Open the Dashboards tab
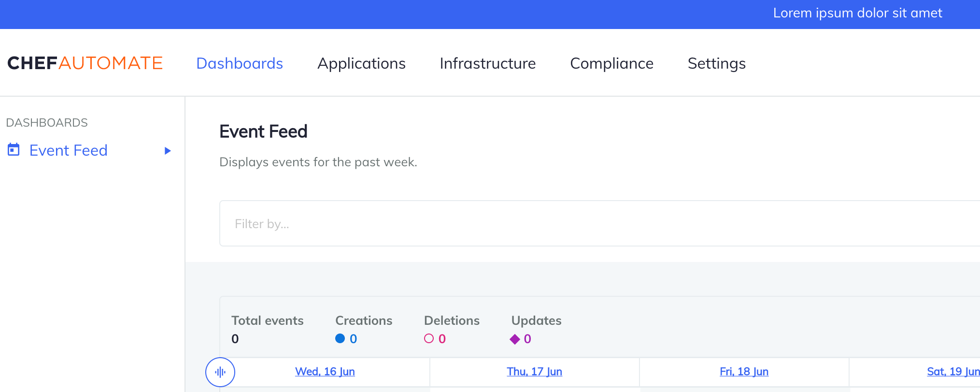The width and height of the screenshot is (980, 392). pyautogui.click(x=240, y=63)
